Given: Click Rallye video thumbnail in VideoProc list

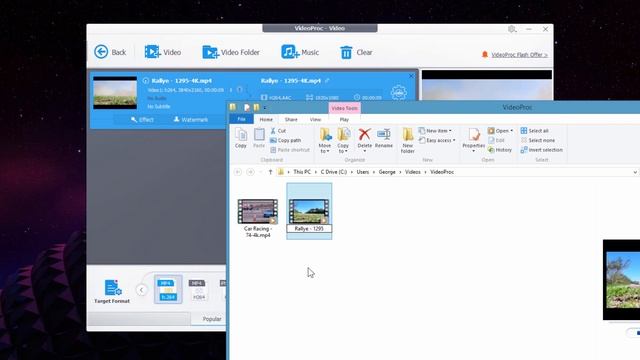Looking at the screenshot, I should click(115, 93).
